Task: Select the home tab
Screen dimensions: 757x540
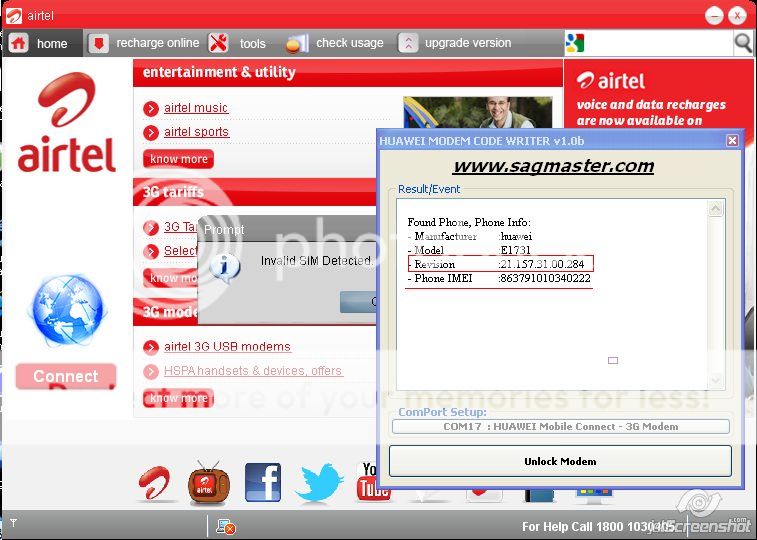Action: pos(42,43)
